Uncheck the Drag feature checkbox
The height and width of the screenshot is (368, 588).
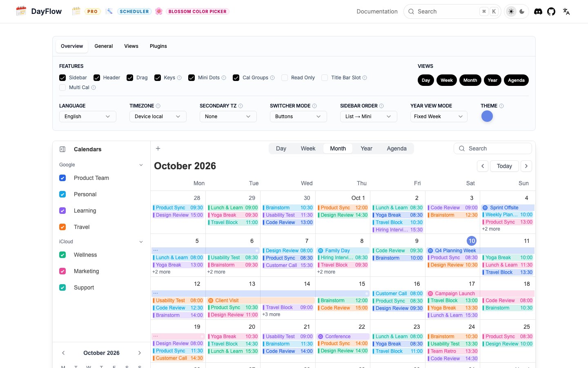pyautogui.click(x=130, y=78)
